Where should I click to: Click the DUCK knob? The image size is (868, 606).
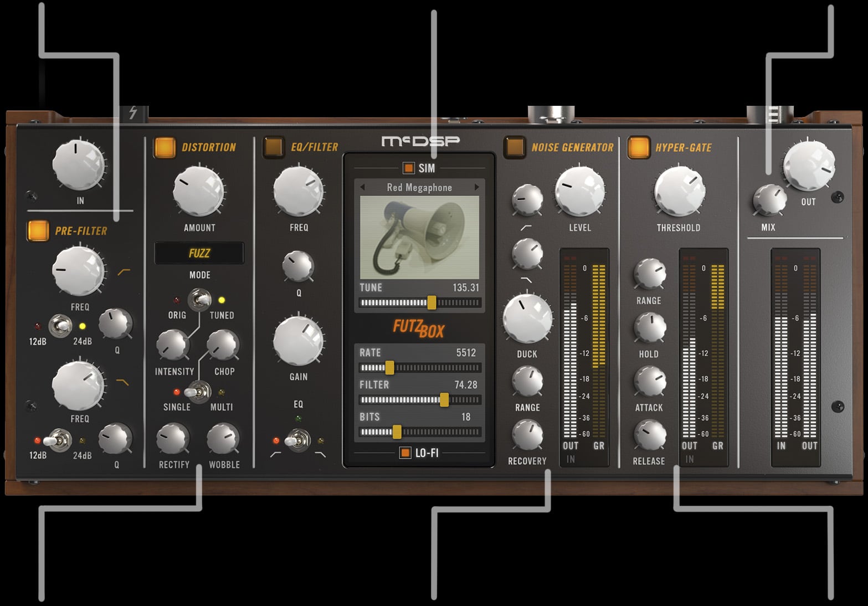click(527, 320)
